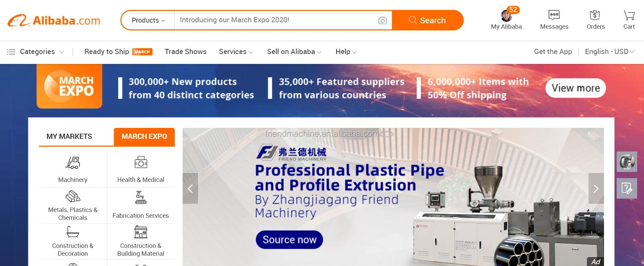
Task: Expand the Categories dropdown menu
Action: tap(36, 52)
